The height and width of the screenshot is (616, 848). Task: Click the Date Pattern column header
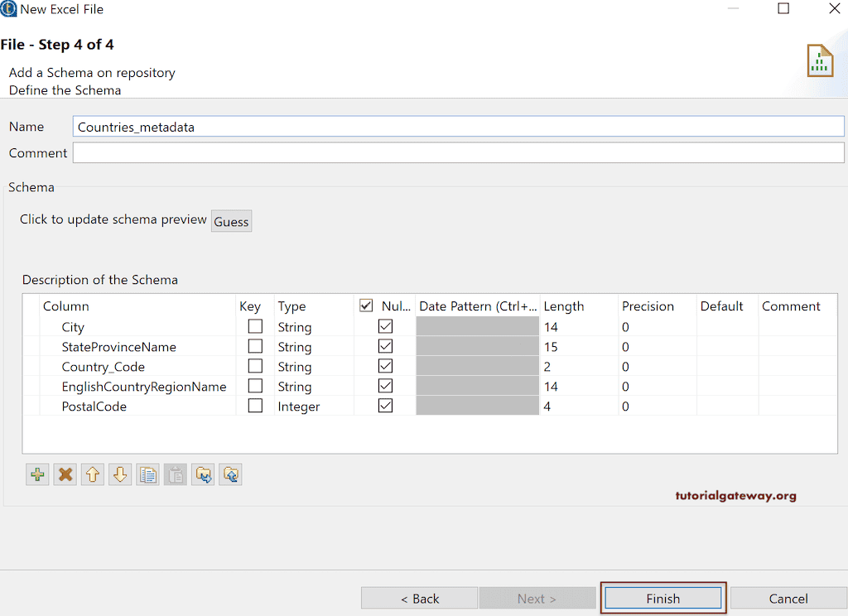pos(478,306)
